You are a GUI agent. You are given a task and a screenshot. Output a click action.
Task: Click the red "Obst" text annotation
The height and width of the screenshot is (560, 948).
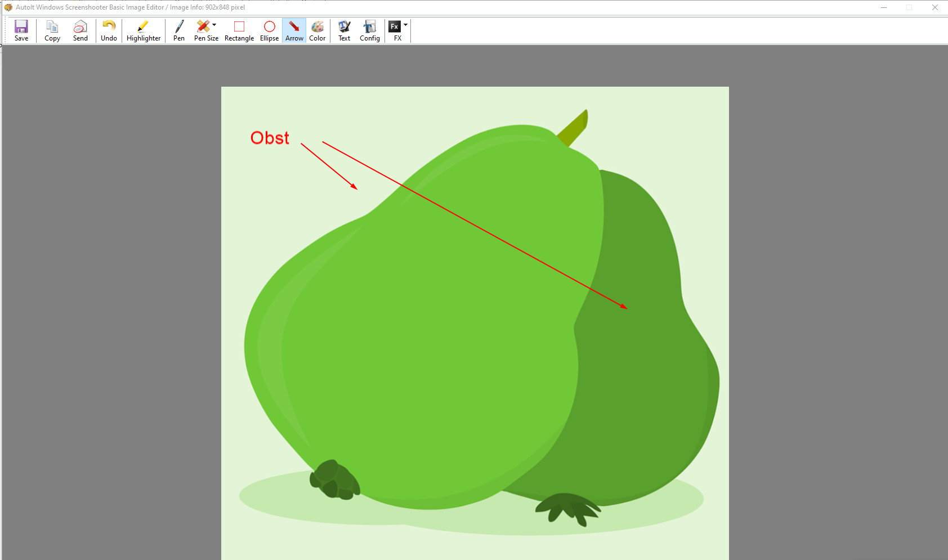click(x=270, y=138)
